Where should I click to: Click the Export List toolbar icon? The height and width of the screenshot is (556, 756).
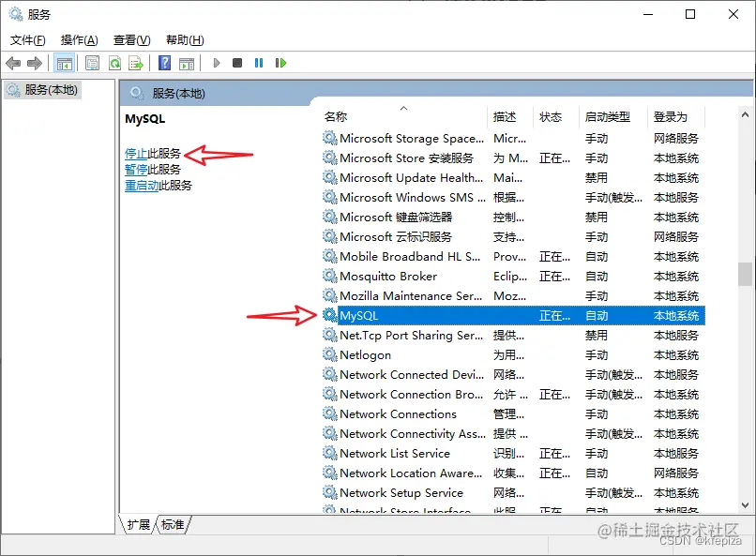(x=136, y=63)
